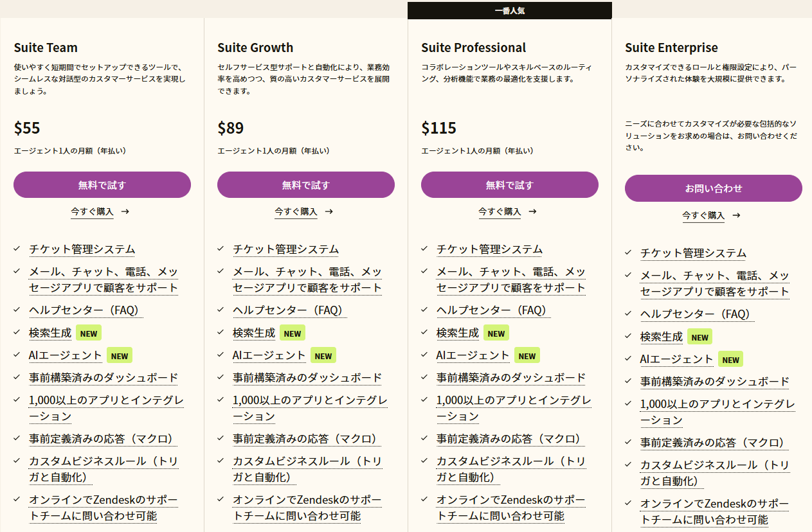The height and width of the screenshot is (532, 812).
Task: Click 事前構築済みのダッシュボード in the Suite Professional list
Action: (x=511, y=378)
